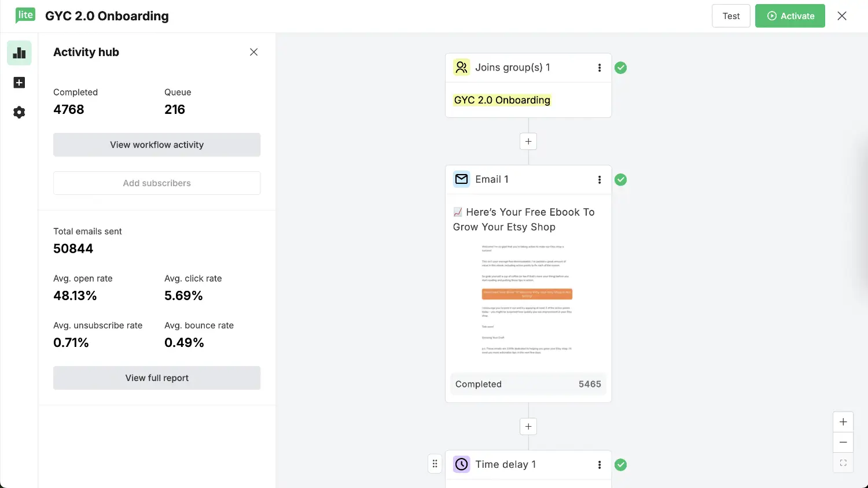Open three-dot menu on Time delay 1
Viewport: 868px width, 488px height.
click(x=599, y=465)
